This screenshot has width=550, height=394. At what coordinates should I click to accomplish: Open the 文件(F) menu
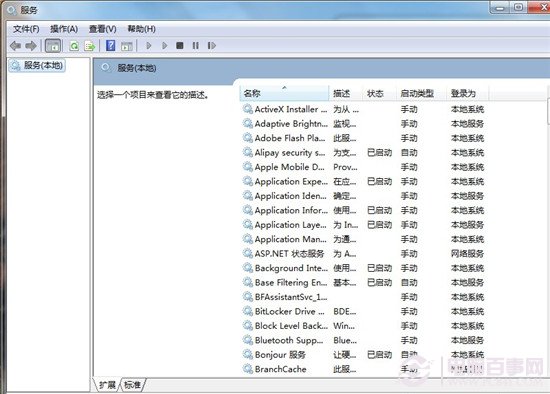(x=26, y=29)
